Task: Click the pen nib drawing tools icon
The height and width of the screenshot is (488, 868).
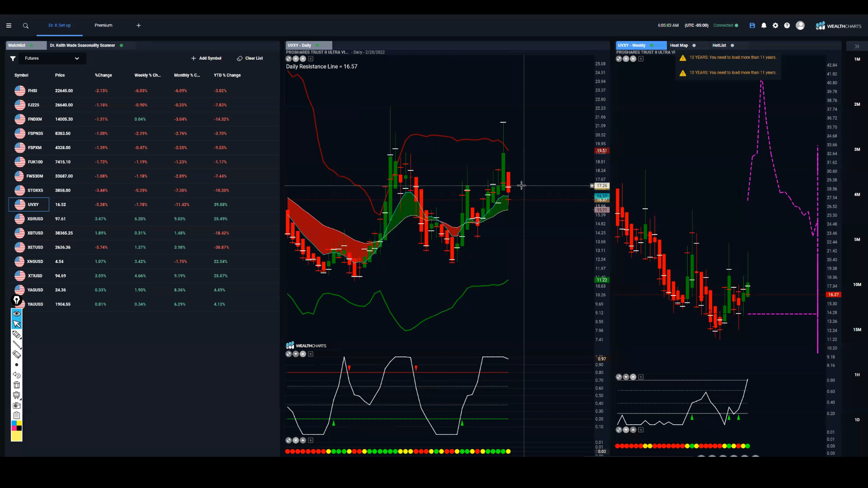Action: [17, 300]
